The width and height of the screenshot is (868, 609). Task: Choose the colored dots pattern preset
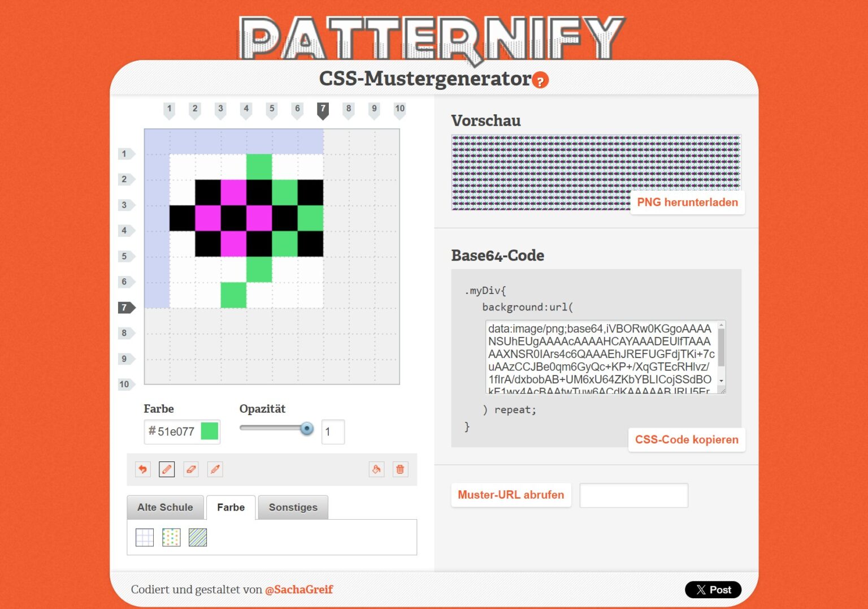click(x=171, y=537)
